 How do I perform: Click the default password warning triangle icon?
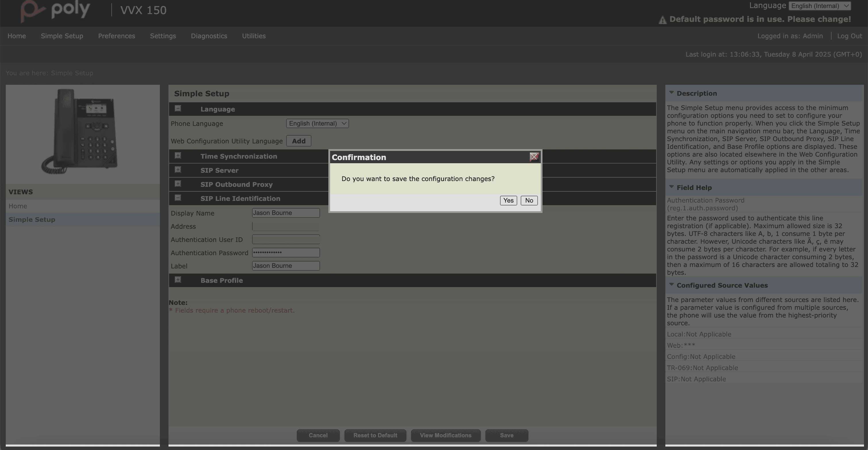pos(662,20)
